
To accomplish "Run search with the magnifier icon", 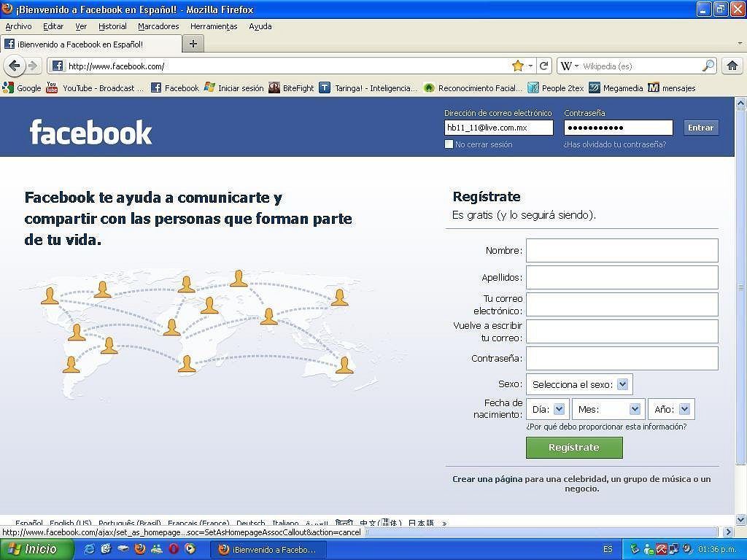I will pyautogui.click(x=709, y=66).
